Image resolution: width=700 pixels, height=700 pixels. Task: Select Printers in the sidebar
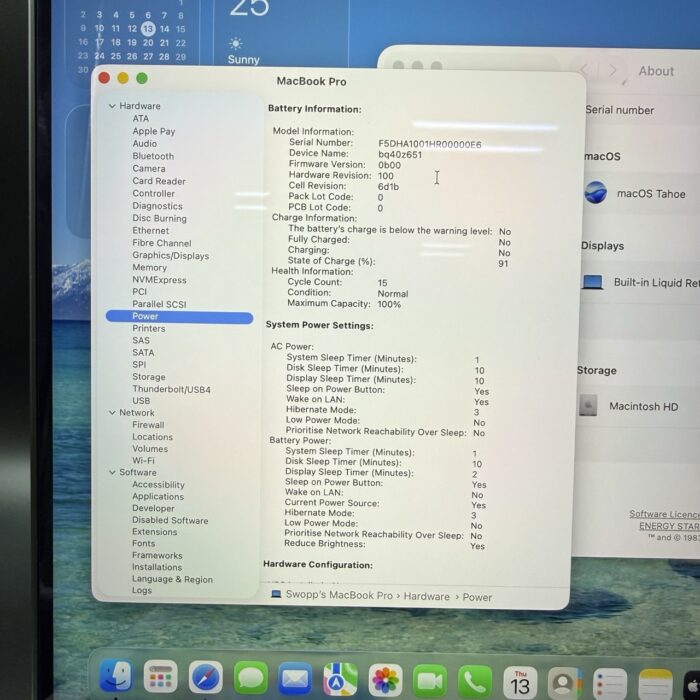click(x=149, y=328)
